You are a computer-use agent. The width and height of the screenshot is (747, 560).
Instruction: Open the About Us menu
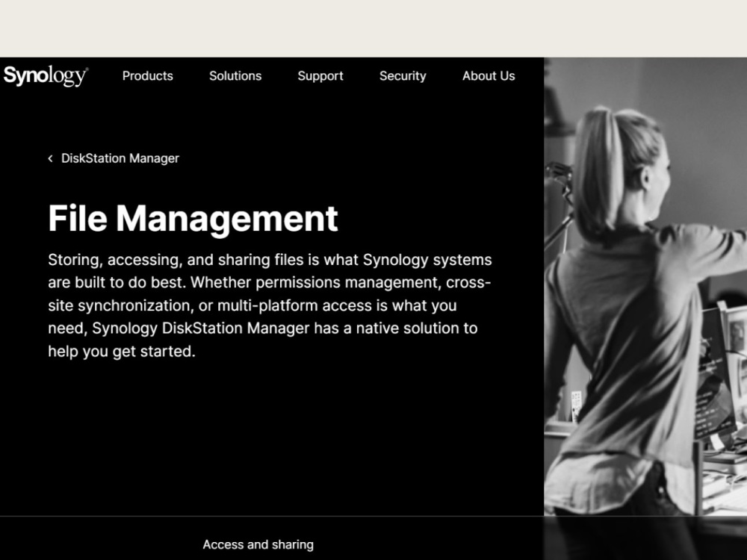(489, 76)
